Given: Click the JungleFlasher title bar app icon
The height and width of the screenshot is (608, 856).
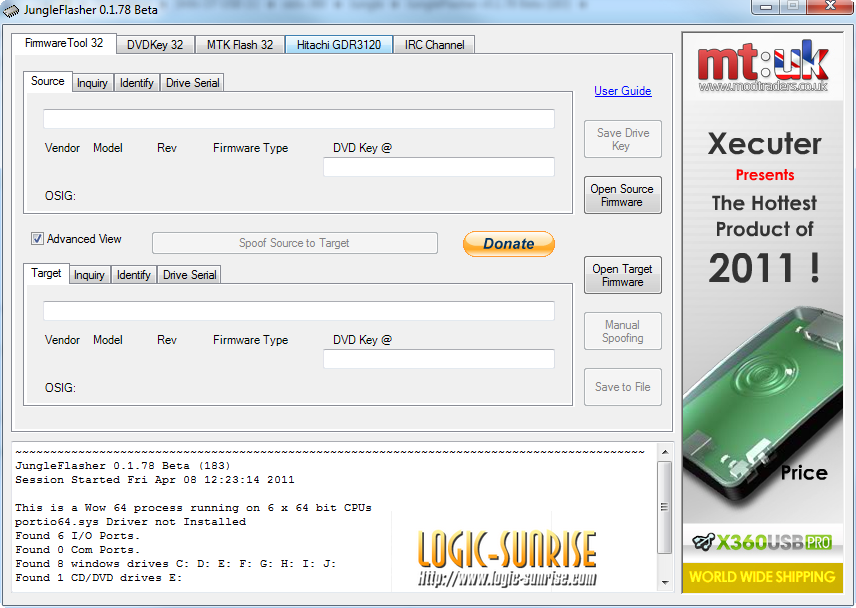Looking at the screenshot, I should 12,10.
